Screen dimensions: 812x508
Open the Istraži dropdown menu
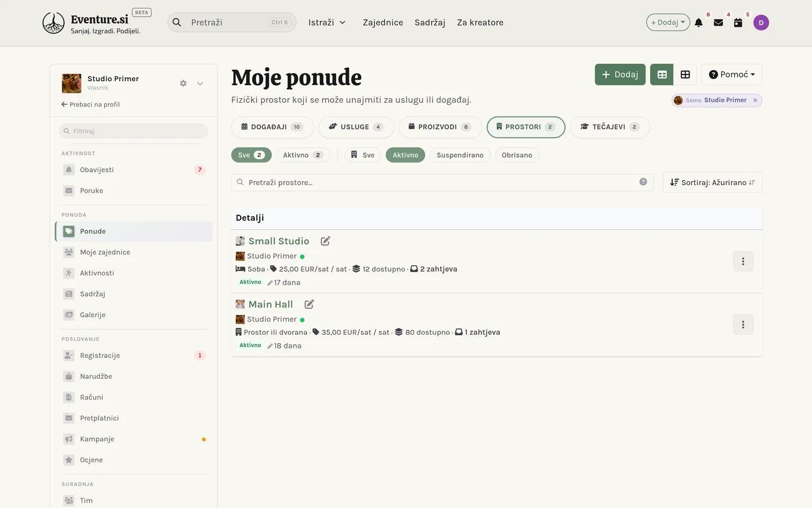click(327, 23)
